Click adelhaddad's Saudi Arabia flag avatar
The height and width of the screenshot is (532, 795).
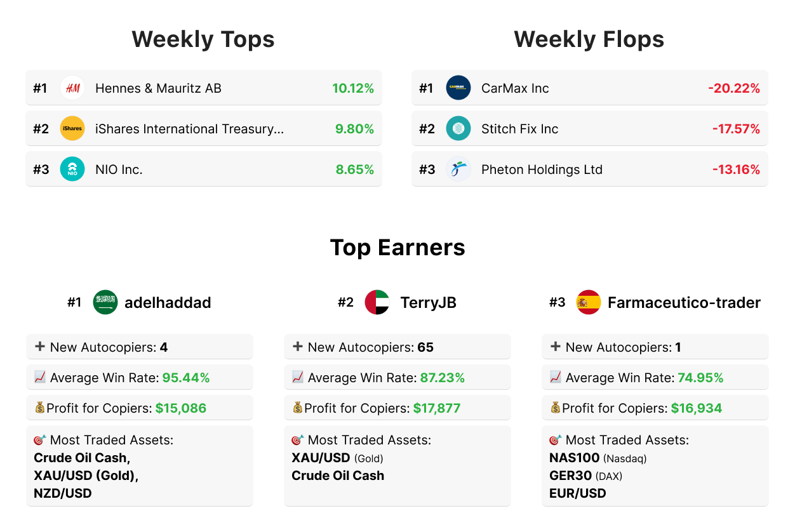click(x=105, y=302)
